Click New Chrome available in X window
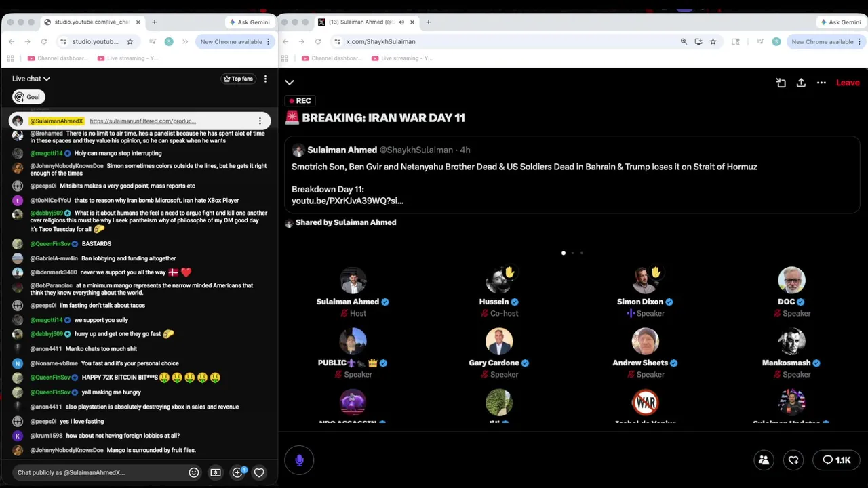The height and width of the screenshot is (488, 868). pyautogui.click(x=827, y=41)
